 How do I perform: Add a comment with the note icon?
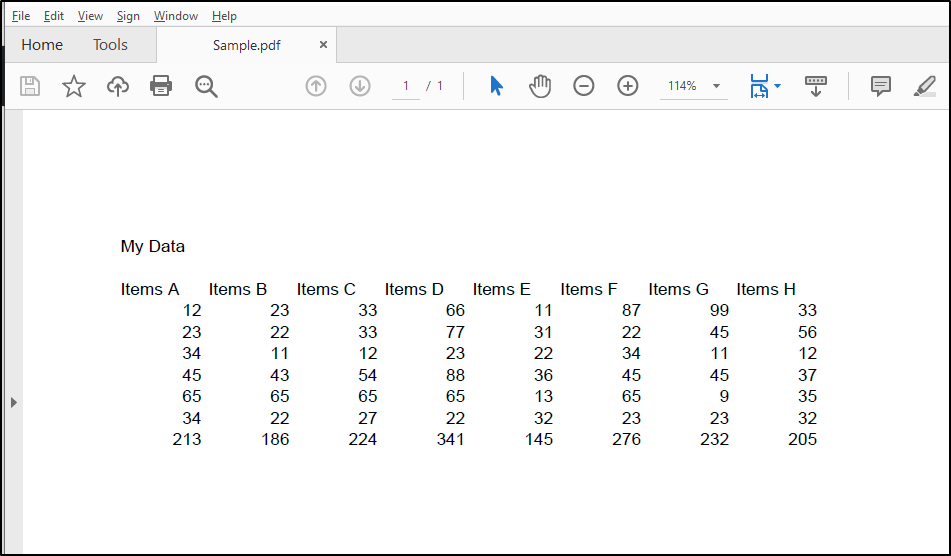pyautogui.click(x=880, y=86)
